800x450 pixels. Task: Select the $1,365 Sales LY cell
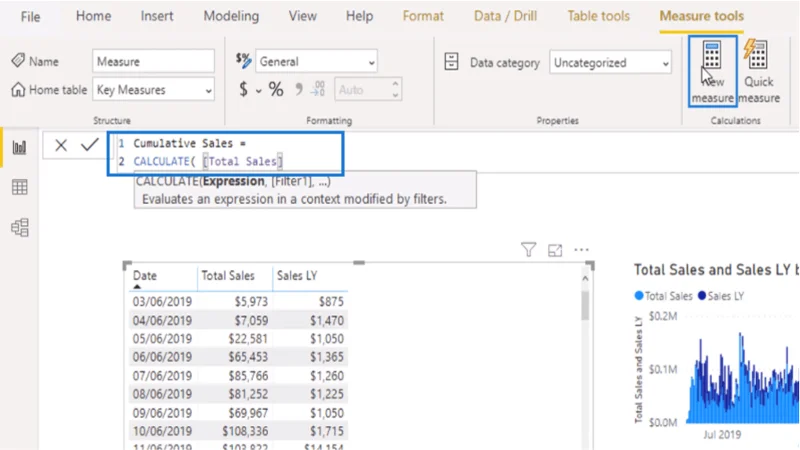coord(327,357)
